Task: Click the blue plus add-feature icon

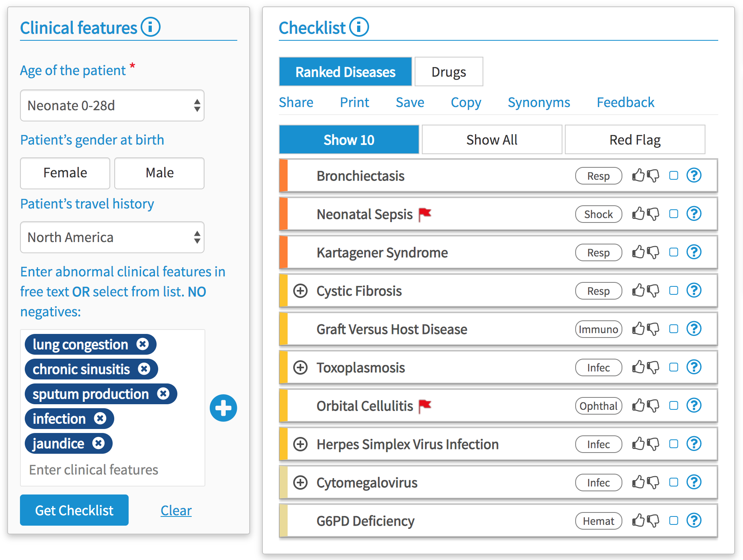Action: [223, 408]
